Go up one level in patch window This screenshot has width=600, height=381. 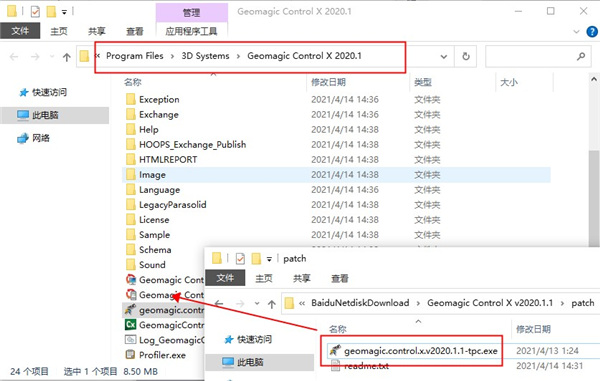272,304
